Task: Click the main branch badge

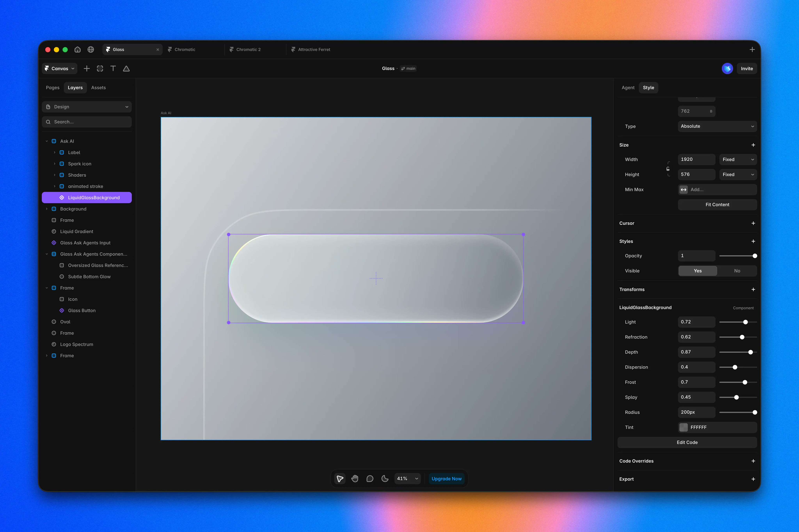Action: pos(408,69)
